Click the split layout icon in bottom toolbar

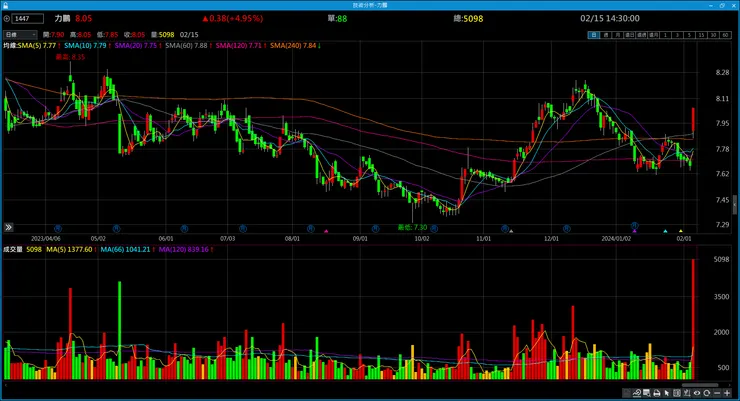coord(677,393)
